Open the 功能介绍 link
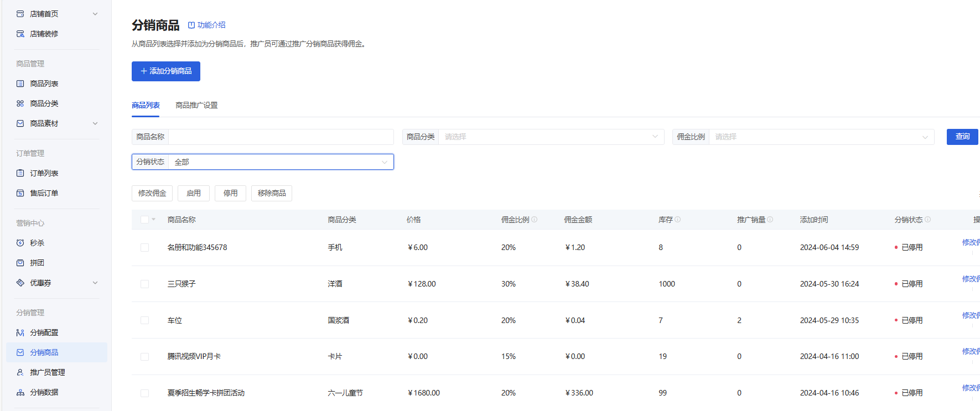Image resolution: width=980 pixels, height=411 pixels. (207, 25)
